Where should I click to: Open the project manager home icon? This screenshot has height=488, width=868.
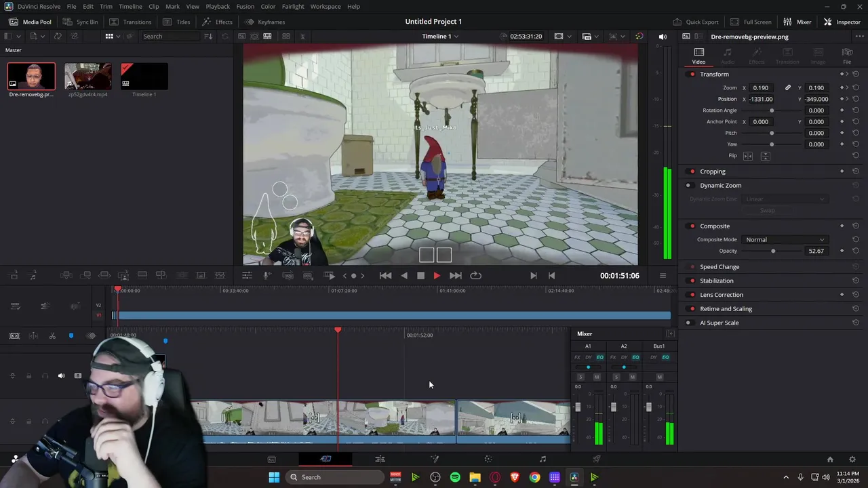(x=830, y=459)
